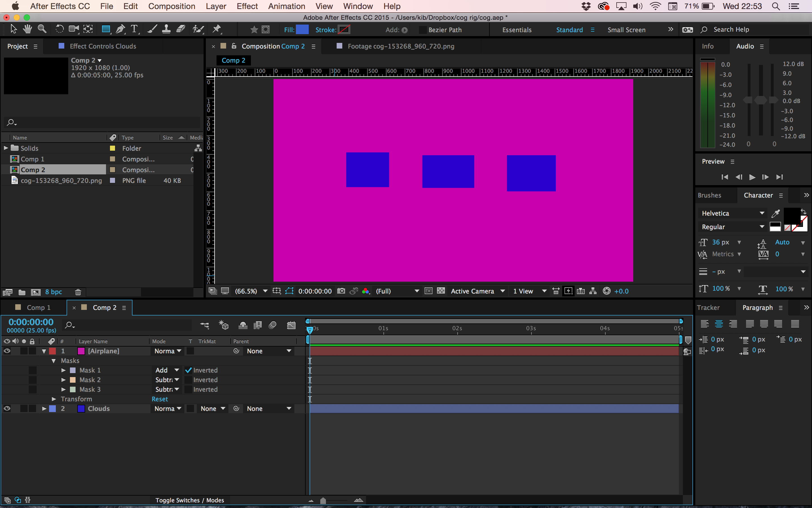Uncheck Inverted for Mask 1
This screenshot has height=508, width=812.
(x=188, y=370)
